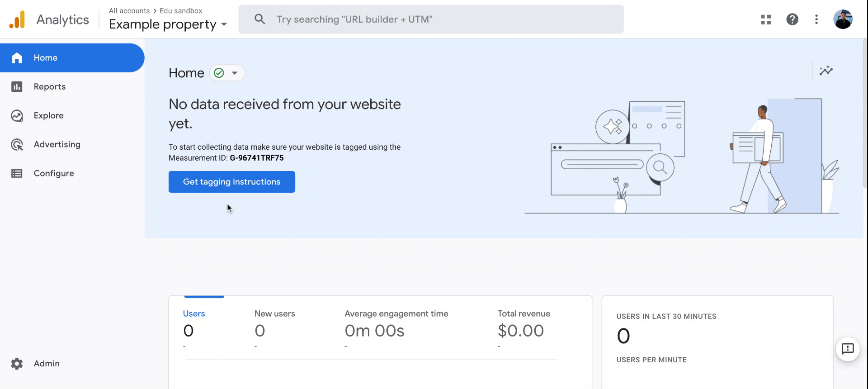This screenshot has width=868, height=389.
Task: Click the Admin gear icon
Action: [17, 364]
